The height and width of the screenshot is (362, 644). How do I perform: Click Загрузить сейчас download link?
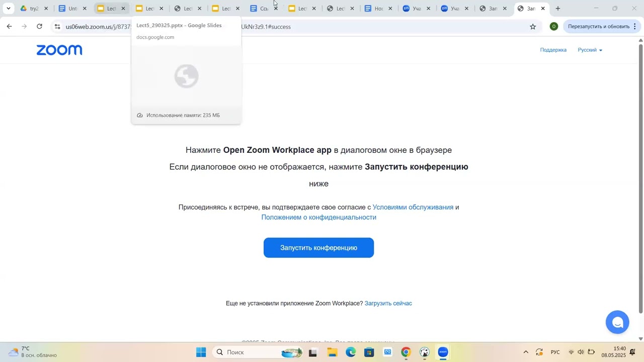388,303
